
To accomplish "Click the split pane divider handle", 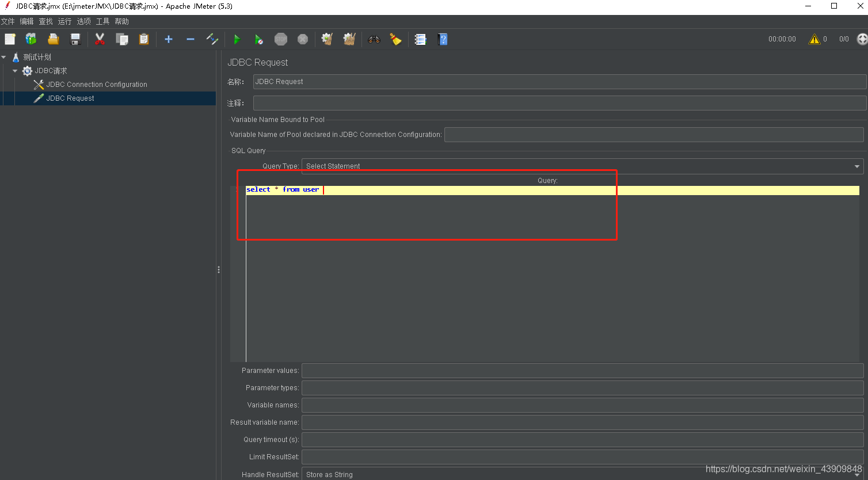I will tap(219, 269).
